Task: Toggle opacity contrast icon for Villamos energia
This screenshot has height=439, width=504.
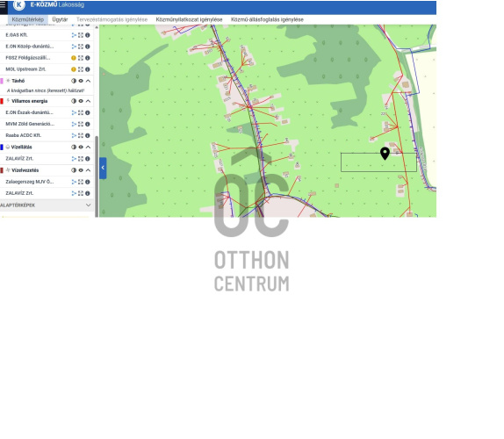Action: point(74,101)
